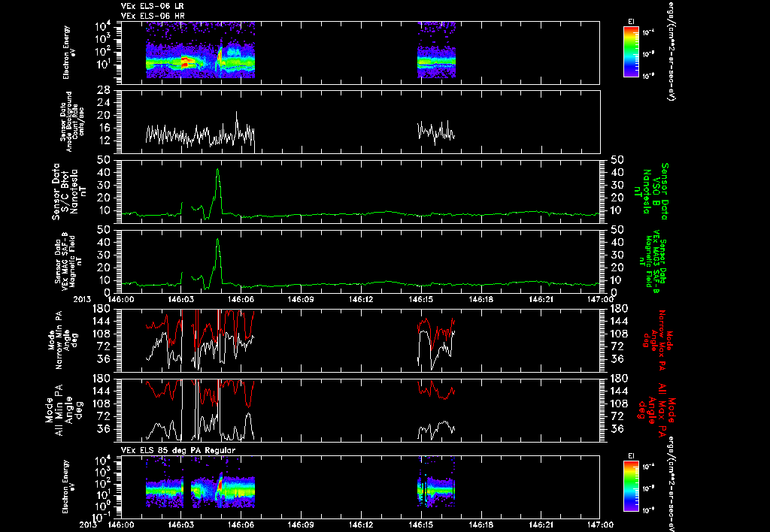Click the '10^-1' tick on the bottom energy axis

tap(102, 517)
